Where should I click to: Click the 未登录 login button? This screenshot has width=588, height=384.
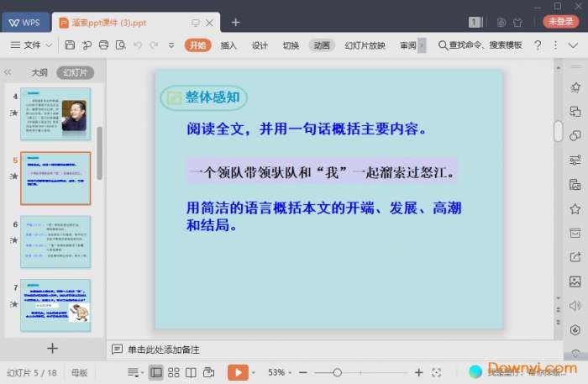(x=560, y=22)
